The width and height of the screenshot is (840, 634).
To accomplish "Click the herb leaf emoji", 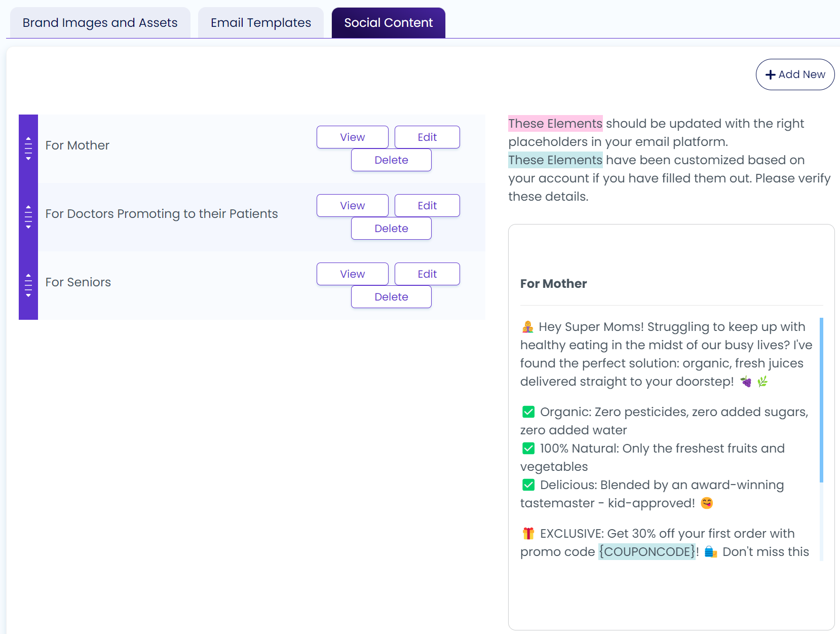I will [762, 382].
